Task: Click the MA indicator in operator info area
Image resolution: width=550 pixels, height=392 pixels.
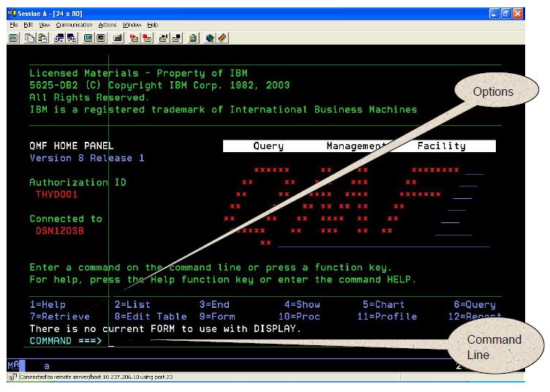Action: [x=13, y=365]
